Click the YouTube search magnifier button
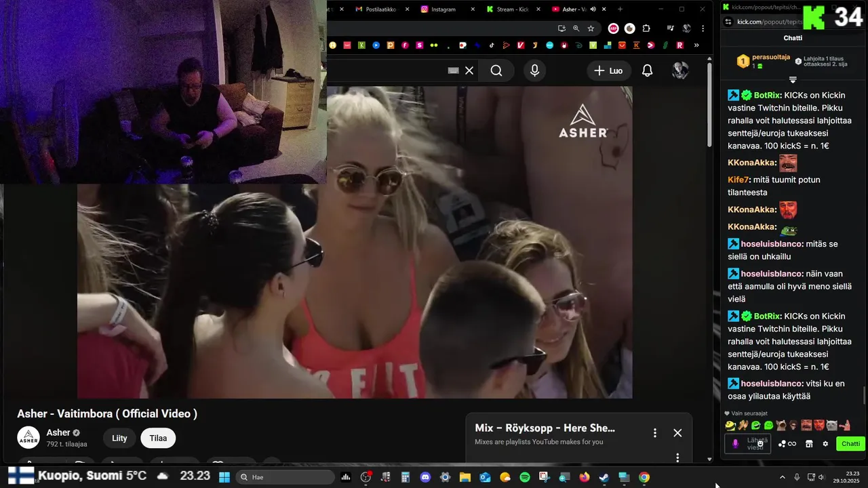The width and height of the screenshot is (868, 488). pos(496,70)
